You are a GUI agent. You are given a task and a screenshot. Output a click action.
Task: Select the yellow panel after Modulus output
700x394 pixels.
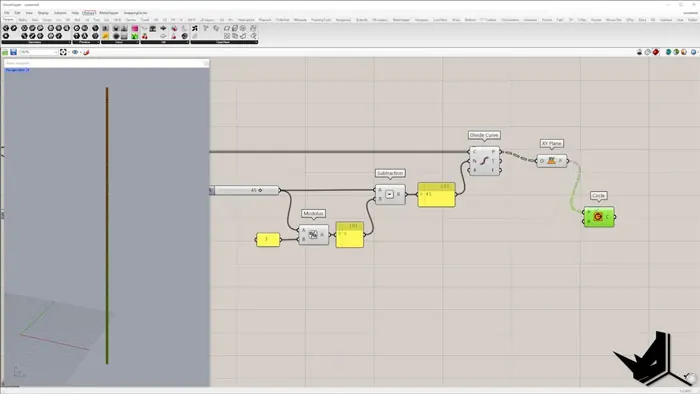click(350, 235)
